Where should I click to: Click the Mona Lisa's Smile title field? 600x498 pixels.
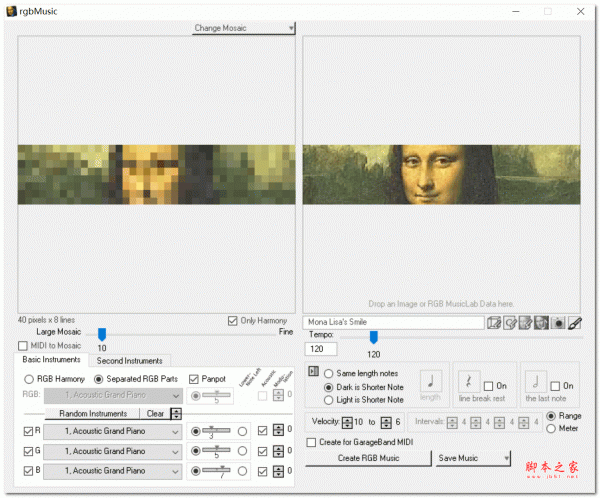click(x=394, y=323)
